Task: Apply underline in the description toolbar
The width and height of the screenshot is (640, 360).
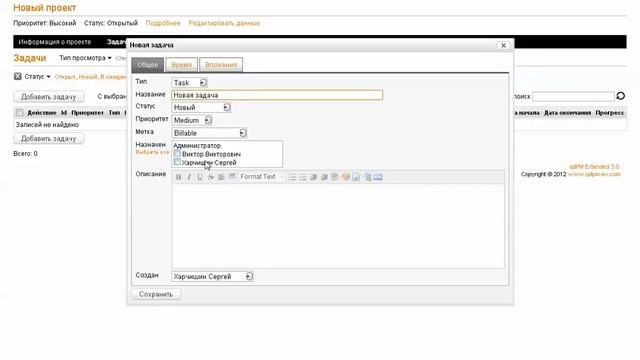Action: click(x=200, y=177)
